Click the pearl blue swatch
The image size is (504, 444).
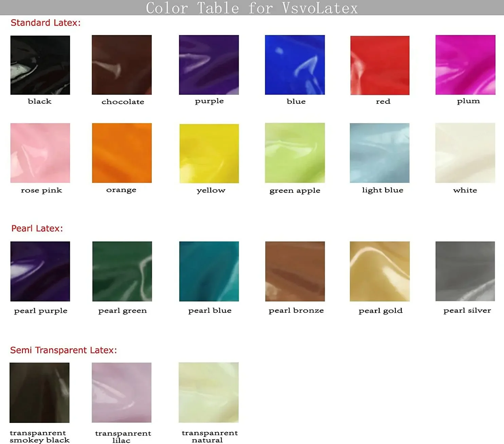(x=209, y=271)
